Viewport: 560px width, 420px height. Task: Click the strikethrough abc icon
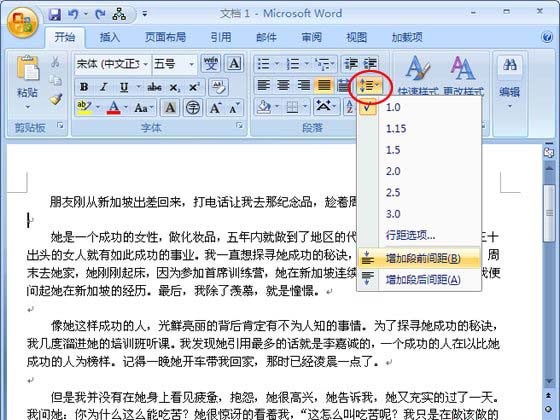point(154,87)
